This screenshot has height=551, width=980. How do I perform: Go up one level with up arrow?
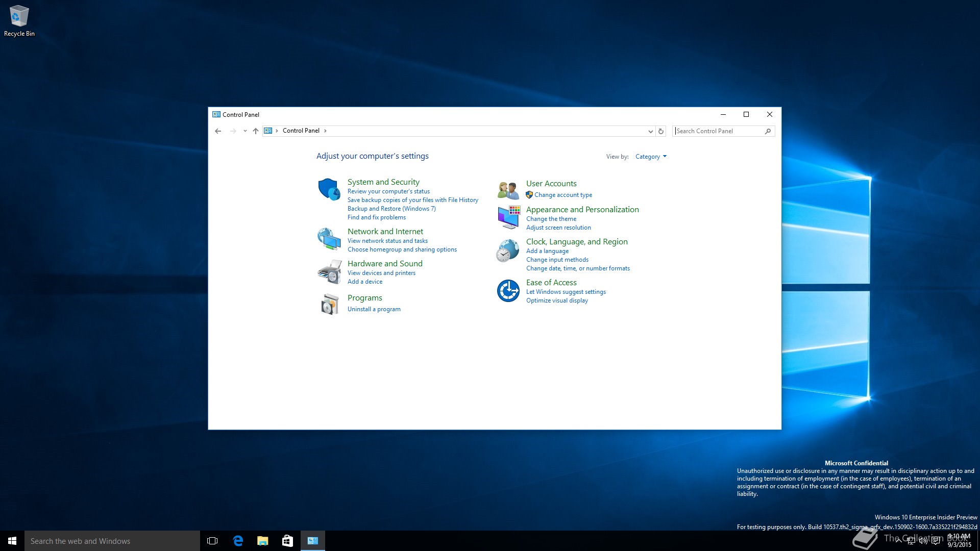tap(256, 131)
